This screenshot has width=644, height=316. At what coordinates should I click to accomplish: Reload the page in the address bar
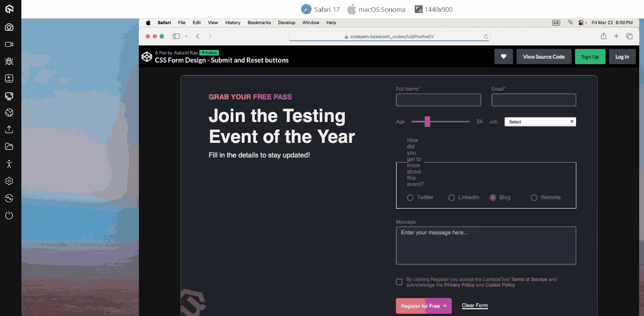486,36
